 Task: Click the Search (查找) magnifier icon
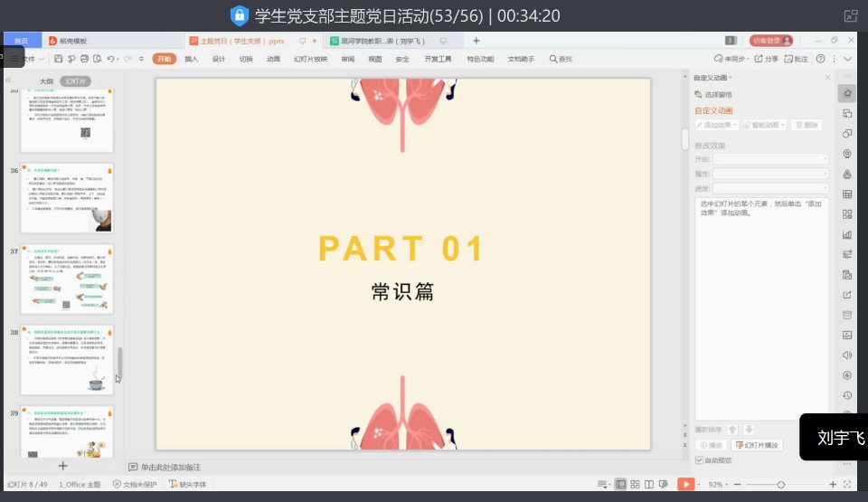point(561,59)
